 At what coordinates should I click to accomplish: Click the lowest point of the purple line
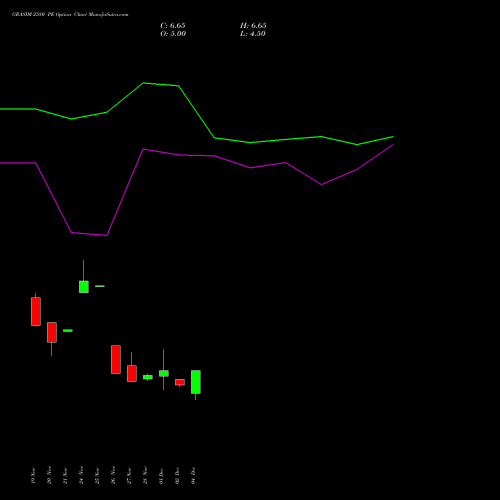point(106,235)
